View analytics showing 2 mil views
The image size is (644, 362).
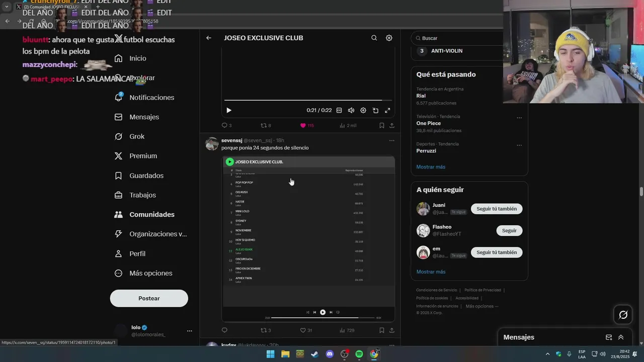[x=348, y=125]
